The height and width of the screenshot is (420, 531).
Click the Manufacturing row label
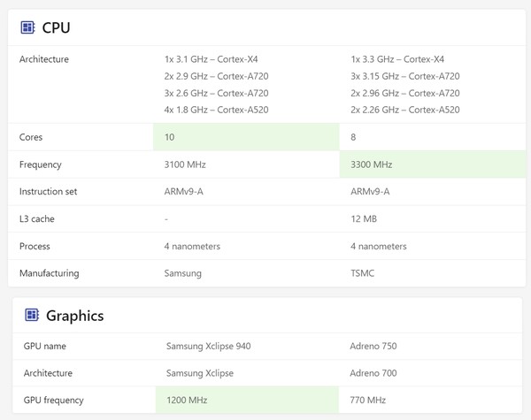(x=49, y=273)
